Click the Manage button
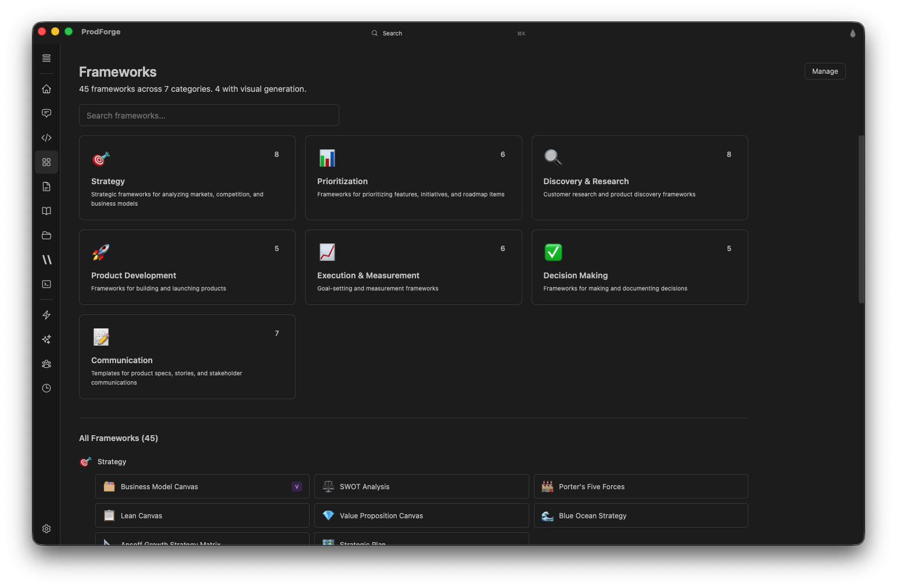This screenshot has height=588, width=897. coord(824,71)
